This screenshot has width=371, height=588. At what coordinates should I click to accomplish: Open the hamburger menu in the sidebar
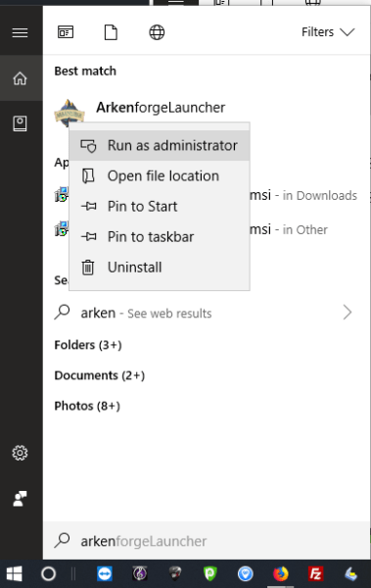coord(20,32)
